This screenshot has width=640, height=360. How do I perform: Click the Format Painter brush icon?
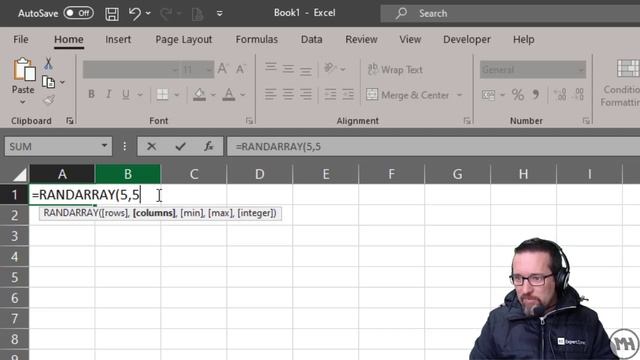(x=49, y=100)
